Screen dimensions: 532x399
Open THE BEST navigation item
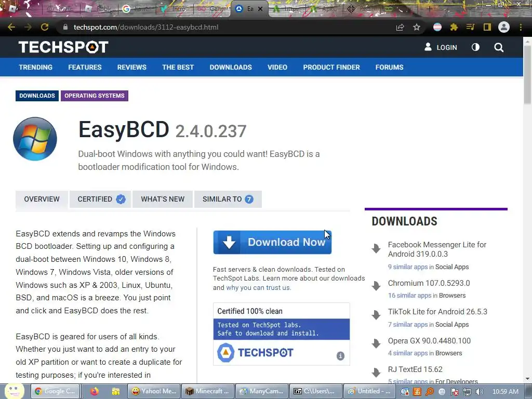[x=178, y=67]
